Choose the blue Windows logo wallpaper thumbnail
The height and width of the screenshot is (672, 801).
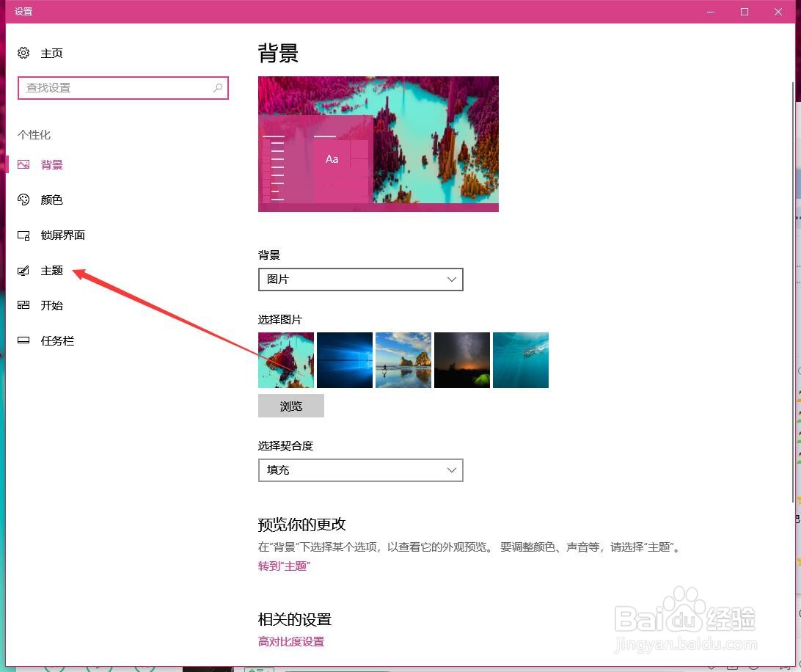(x=345, y=360)
